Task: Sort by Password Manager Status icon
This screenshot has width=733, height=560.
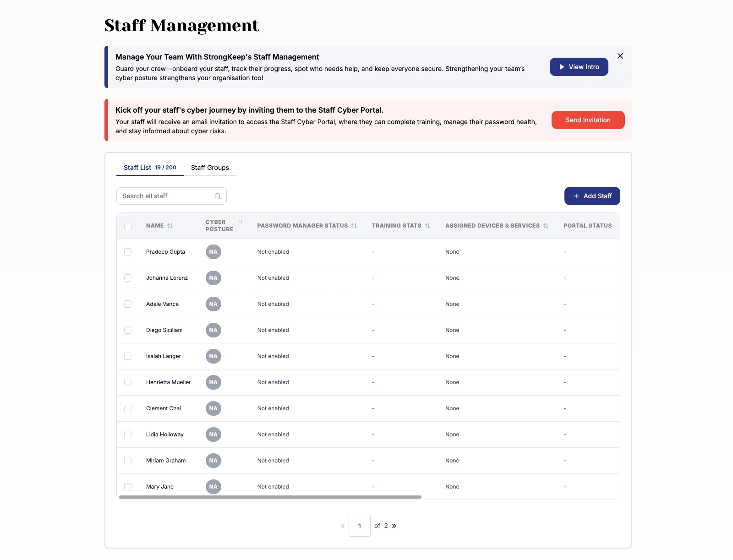Action: (354, 226)
